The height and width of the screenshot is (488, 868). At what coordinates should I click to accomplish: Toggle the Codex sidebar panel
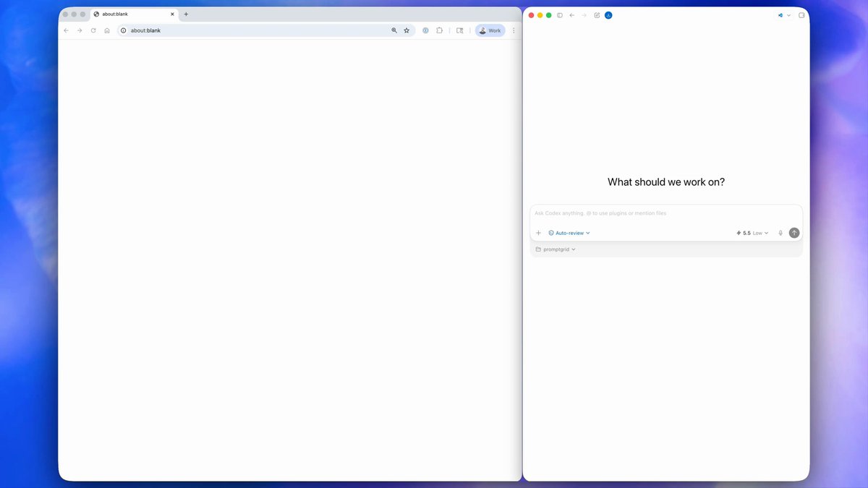coord(560,15)
